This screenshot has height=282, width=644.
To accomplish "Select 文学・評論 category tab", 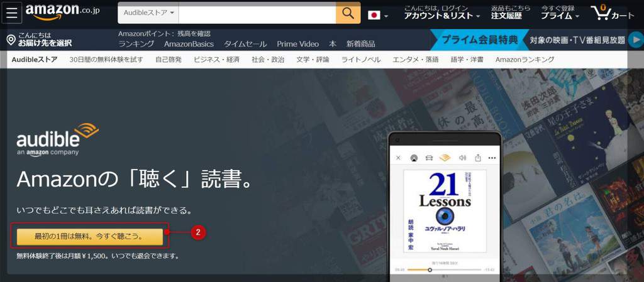I will [313, 60].
